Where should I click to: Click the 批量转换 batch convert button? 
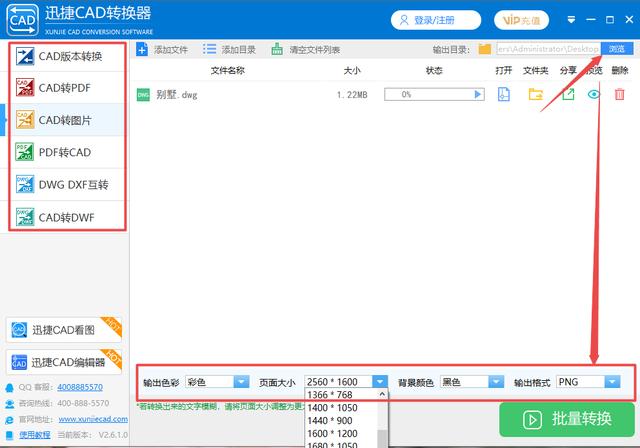(x=567, y=419)
